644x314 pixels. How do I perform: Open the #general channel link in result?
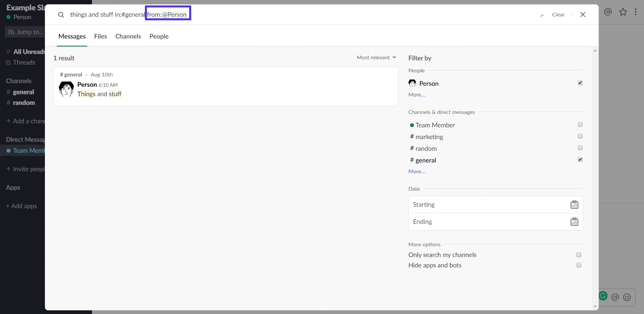(x=71, y=75)
